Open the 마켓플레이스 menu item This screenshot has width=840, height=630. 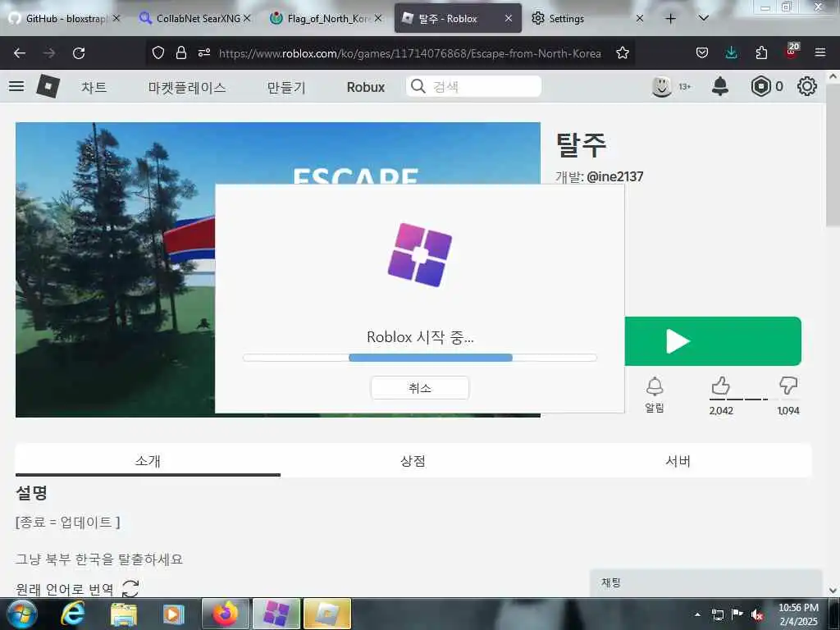[x=187, y=87]
